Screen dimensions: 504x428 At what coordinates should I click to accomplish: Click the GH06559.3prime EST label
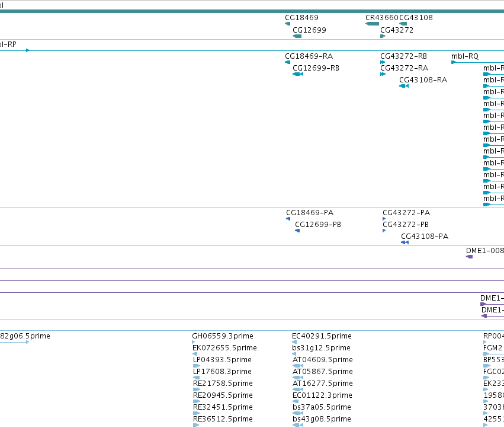[223, 336]
